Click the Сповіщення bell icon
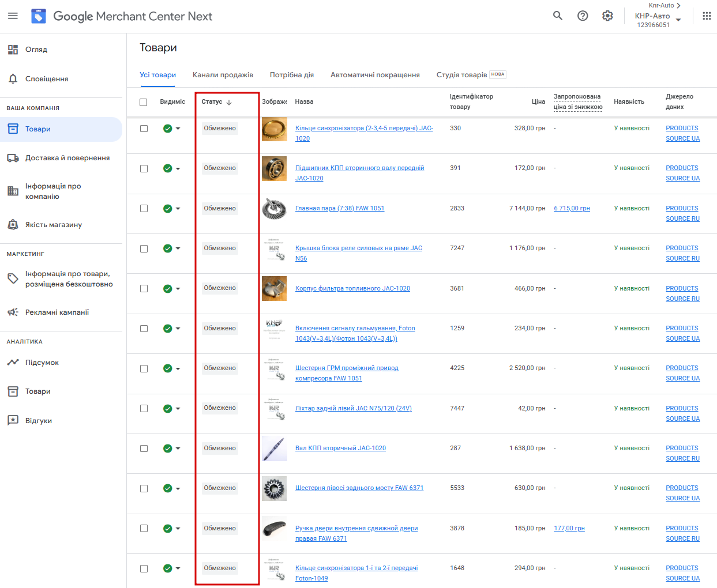The width and height of the screenshot is (717, 588). 13,78
